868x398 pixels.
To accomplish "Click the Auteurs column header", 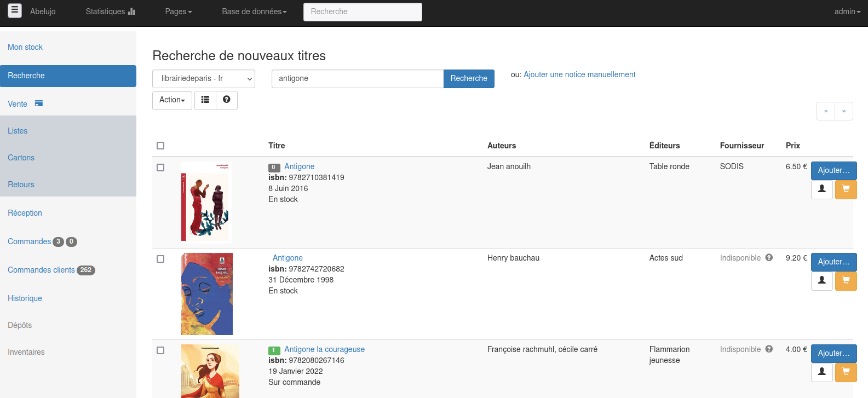I will (502, 146).
